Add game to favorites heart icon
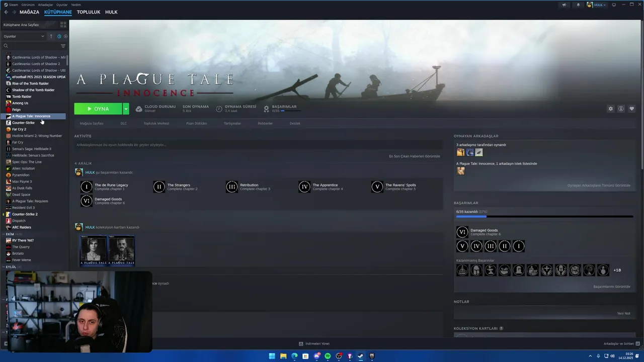 632,109
